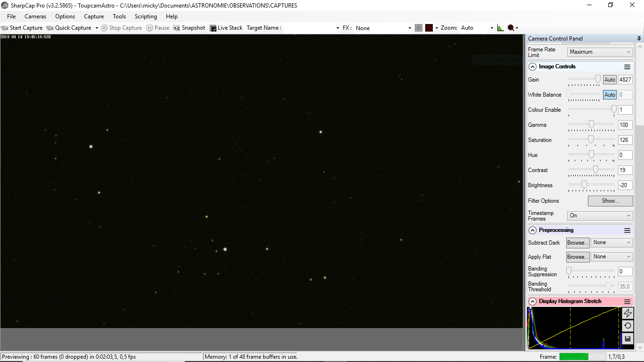Collapse the Preprocessing section

533,230
